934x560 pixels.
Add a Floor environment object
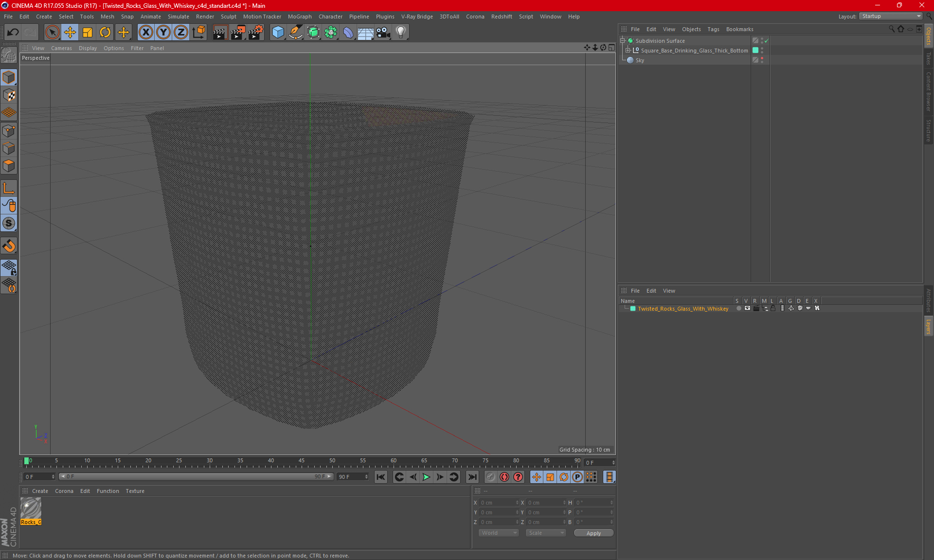366,32
